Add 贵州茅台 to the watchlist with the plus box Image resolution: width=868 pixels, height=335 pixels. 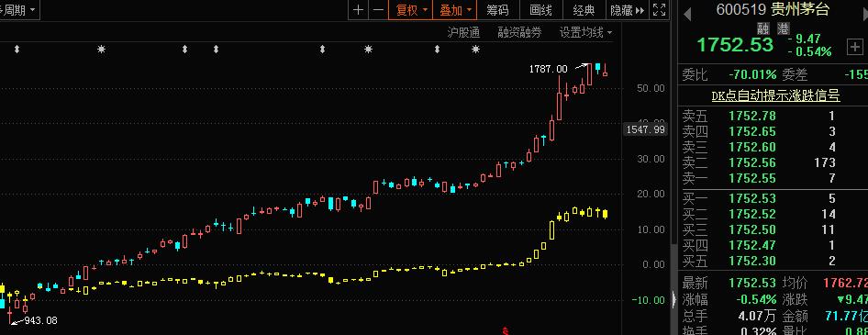coord(855,48)
